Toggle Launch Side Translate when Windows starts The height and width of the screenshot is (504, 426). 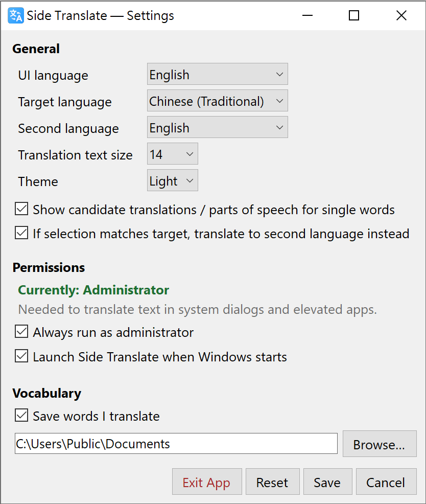pyautogui.click(x=21, y=356)
